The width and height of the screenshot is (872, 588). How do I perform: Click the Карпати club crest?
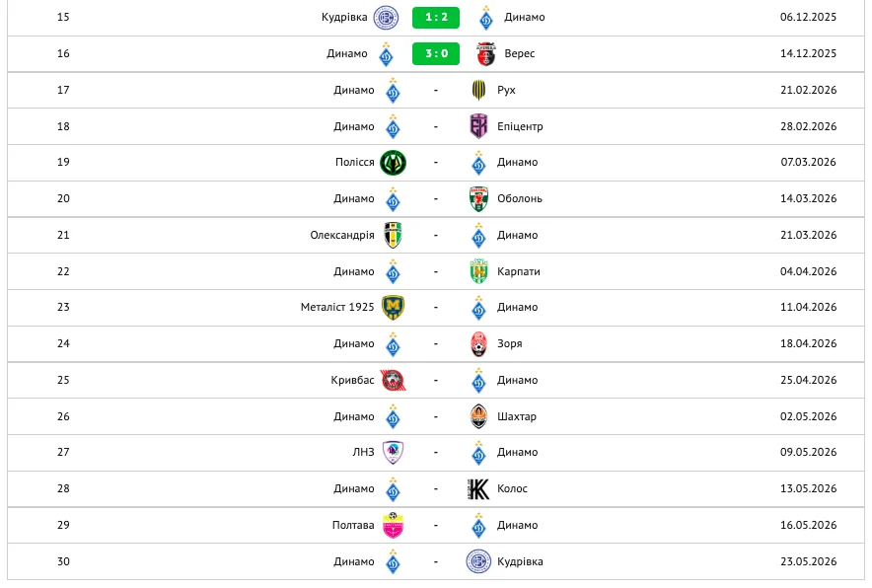click(x=478, y=271)
